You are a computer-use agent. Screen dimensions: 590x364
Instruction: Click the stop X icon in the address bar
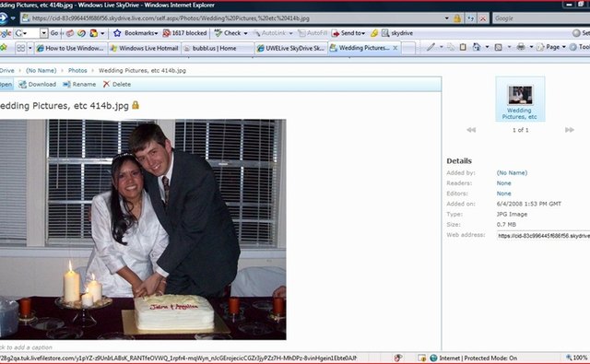coord(483,18)
